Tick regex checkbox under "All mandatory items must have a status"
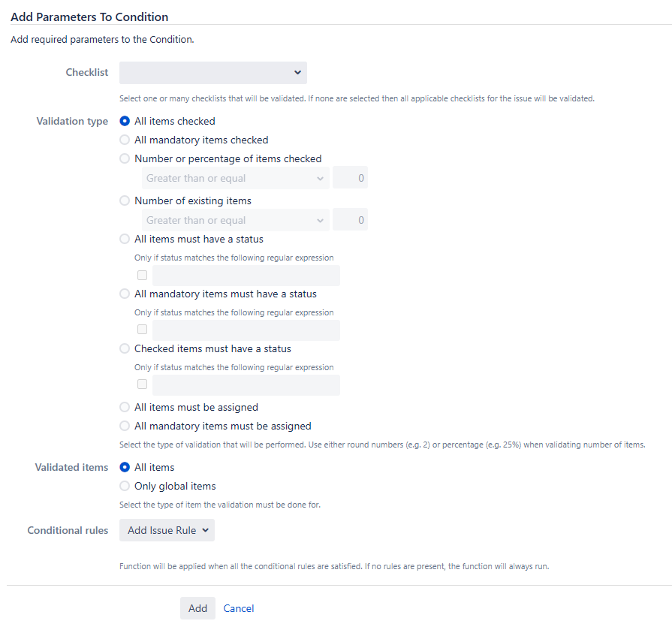The image size is (672, 633). [143, 330]
